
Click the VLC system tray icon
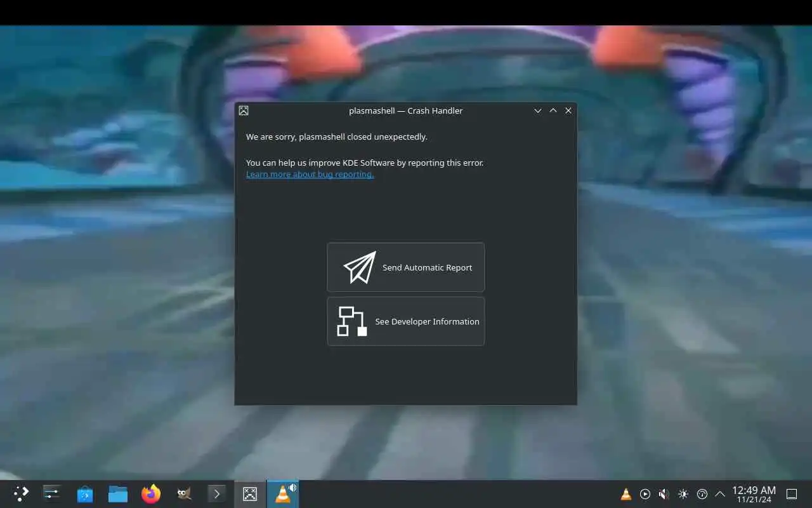pyautogui.click(x=626, y=494)
